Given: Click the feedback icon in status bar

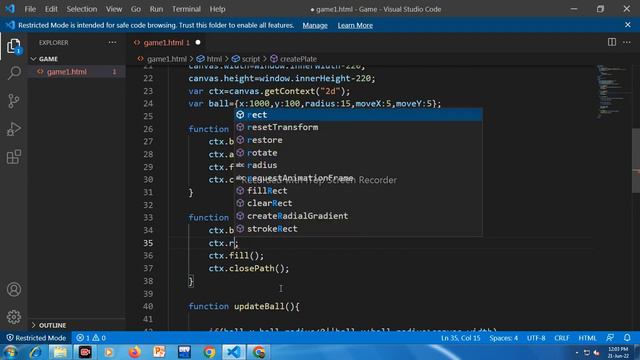Looking at the screenshot, I should point(610,338).
